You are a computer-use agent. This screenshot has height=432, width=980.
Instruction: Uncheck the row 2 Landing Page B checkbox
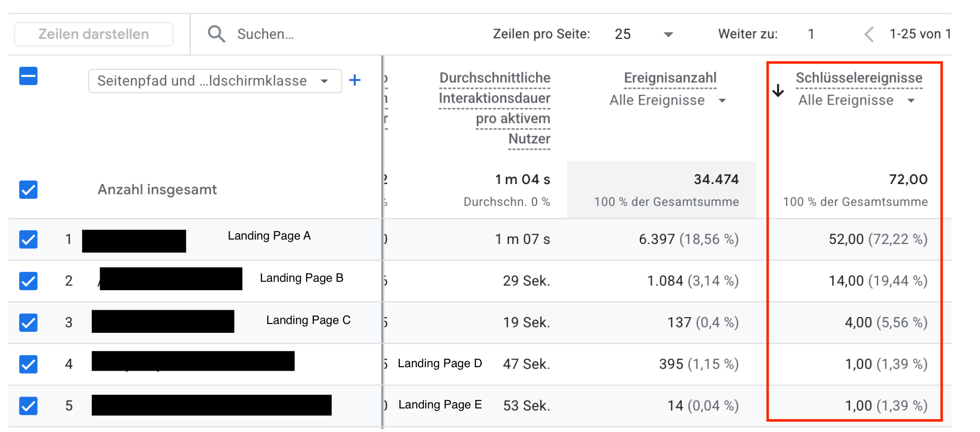[x=28, y=281]
